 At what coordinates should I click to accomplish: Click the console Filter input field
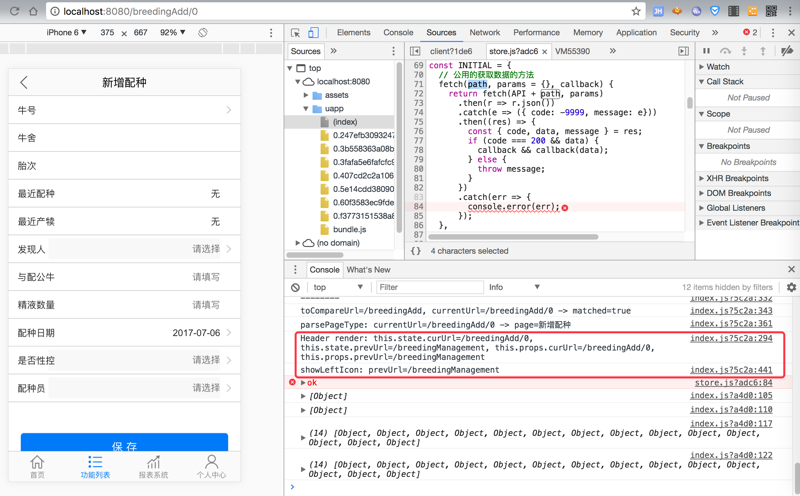click(430, 287)
